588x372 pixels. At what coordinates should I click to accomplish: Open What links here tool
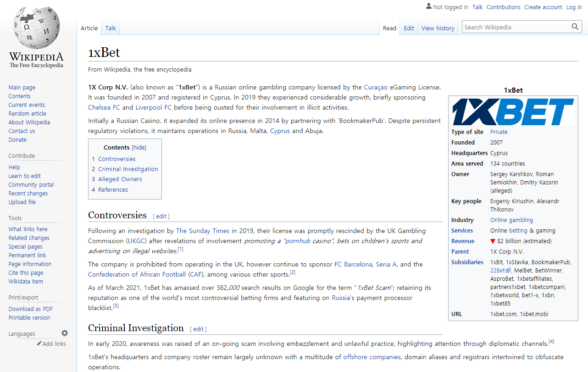click(28, 229)
